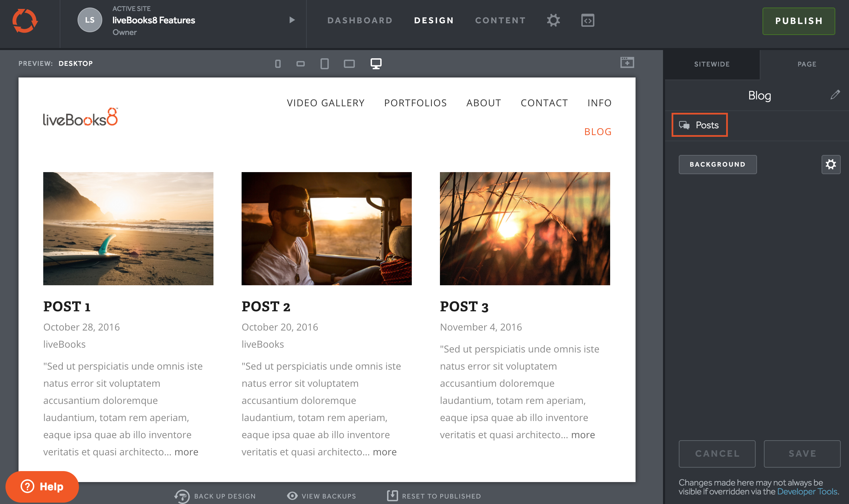Switch preview to small phone portrait
This screenshot has height=504, width=849.
point(278,64)
